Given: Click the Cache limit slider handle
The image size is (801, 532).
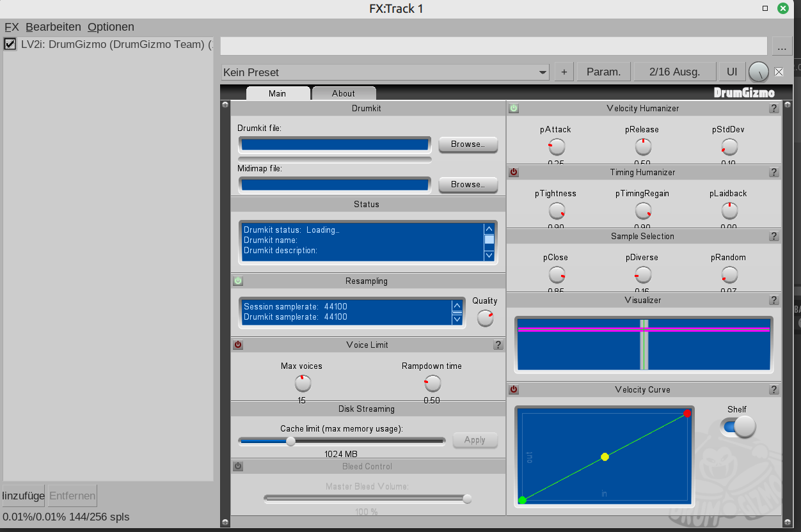Looking at the screenshot, I should click(290, 441).
